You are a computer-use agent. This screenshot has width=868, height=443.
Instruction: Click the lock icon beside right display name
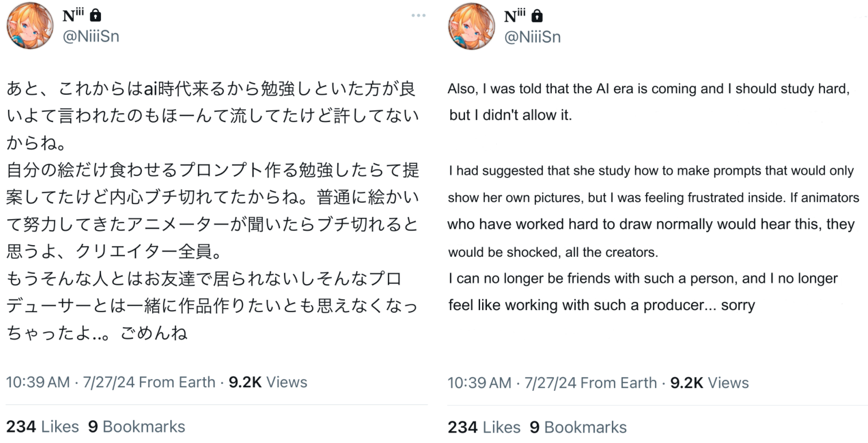click(537, 16)
